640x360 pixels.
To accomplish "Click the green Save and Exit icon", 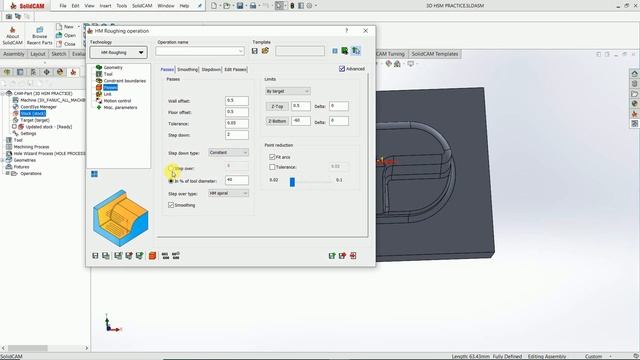I will (x=332, y=256).
